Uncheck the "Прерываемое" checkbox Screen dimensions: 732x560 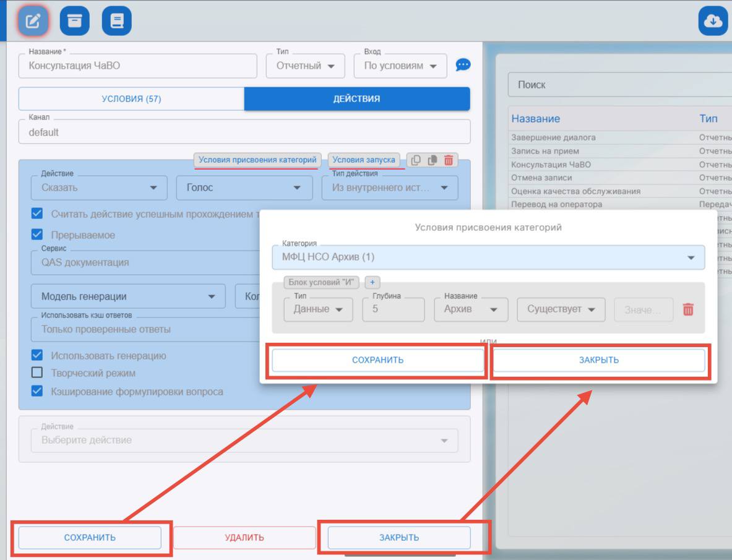pos(37,235)
